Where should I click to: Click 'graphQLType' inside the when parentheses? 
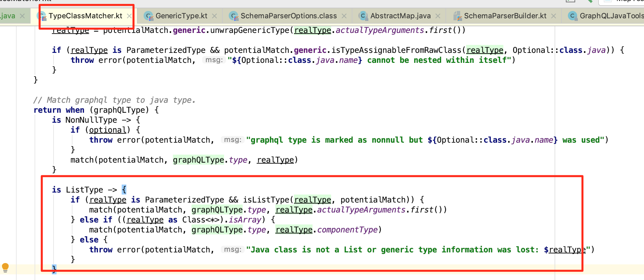[120, 110]
